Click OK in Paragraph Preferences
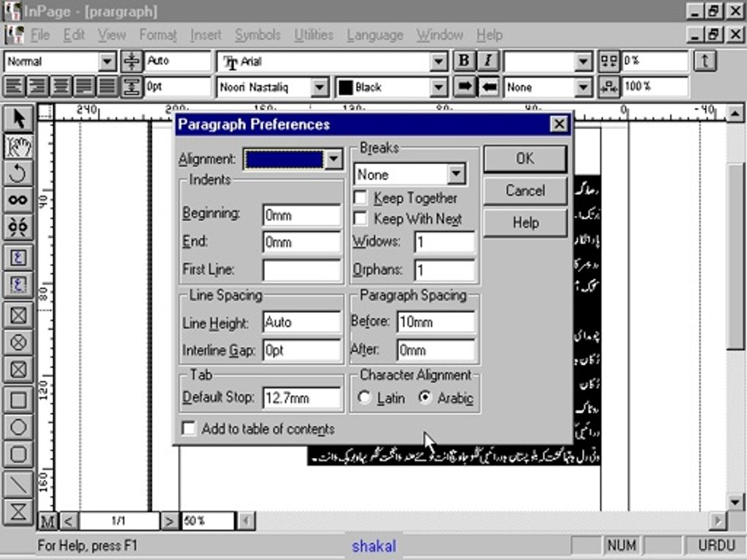Viewport: 747px width, 560px height. (x=525, y=159)
